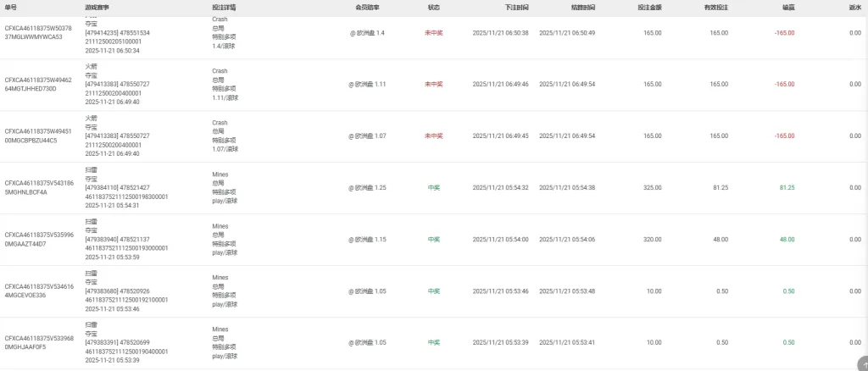Click the 下注时间 column header
The height and width of the screenshot is (371, 868).
516,7
